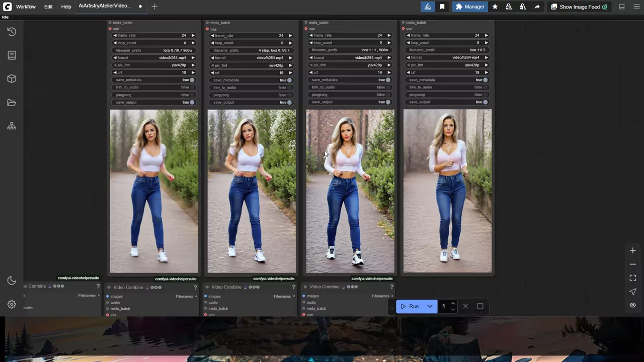Toggle save_metadata in 'lora 1:0.5' node
This screenshot has width=644, height=362.
447,80
